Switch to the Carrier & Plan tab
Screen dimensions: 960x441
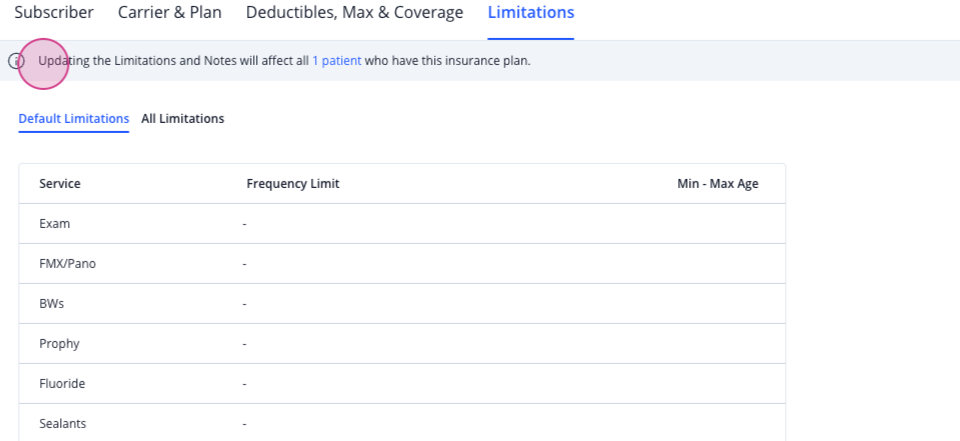click(x=170, y=12)
